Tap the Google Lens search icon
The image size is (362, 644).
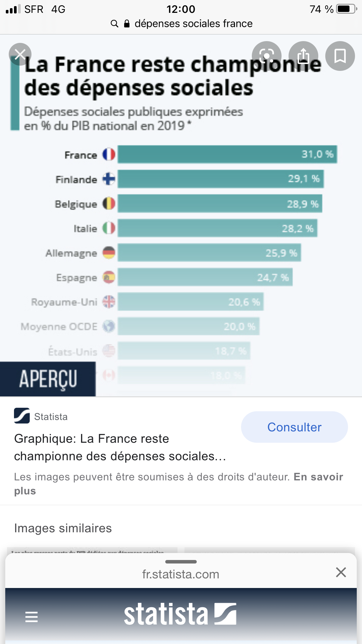[x=266, y=56]
